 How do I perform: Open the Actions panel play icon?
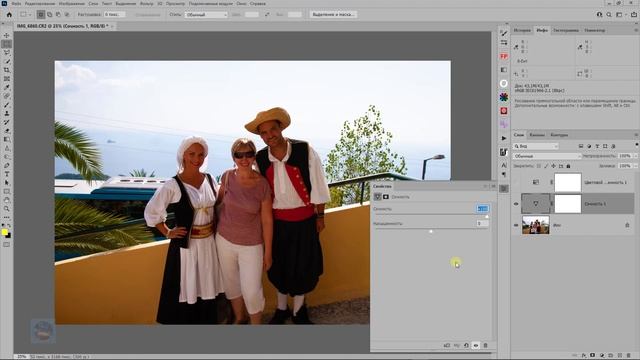tap(504, 138)
